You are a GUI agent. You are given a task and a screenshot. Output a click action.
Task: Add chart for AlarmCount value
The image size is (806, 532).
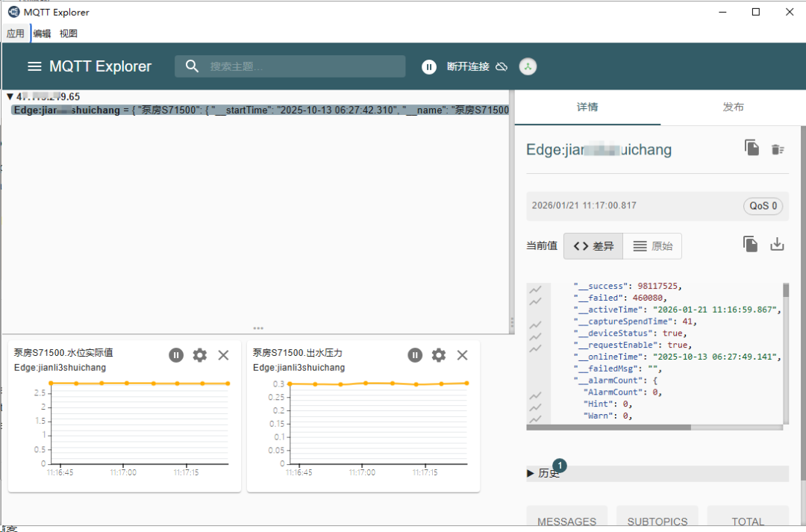coord(535,395)
